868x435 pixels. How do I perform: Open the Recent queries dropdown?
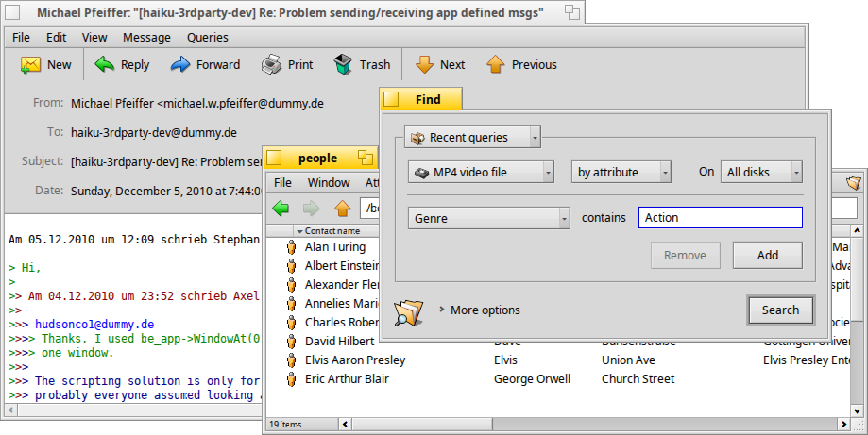[x=473, y=137]
